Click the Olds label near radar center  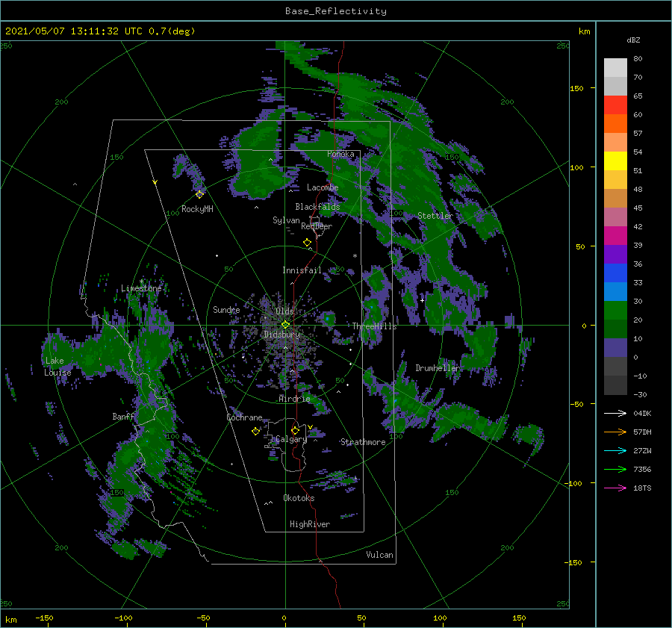tap(284, 311)
